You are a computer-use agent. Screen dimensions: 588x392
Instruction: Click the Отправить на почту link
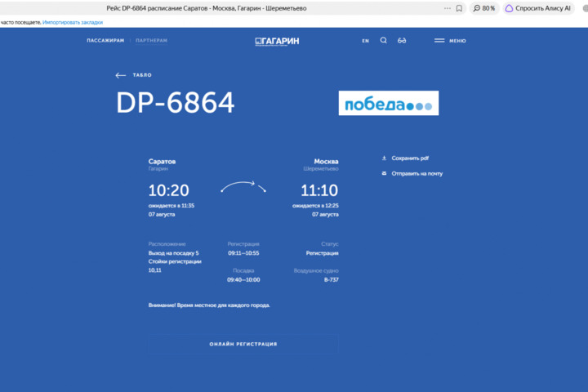pyautogui.click(x=417, y=174)
